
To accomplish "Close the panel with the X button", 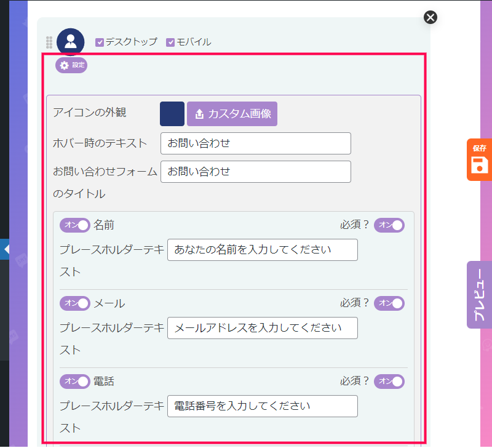I will (x=430, y=17).
